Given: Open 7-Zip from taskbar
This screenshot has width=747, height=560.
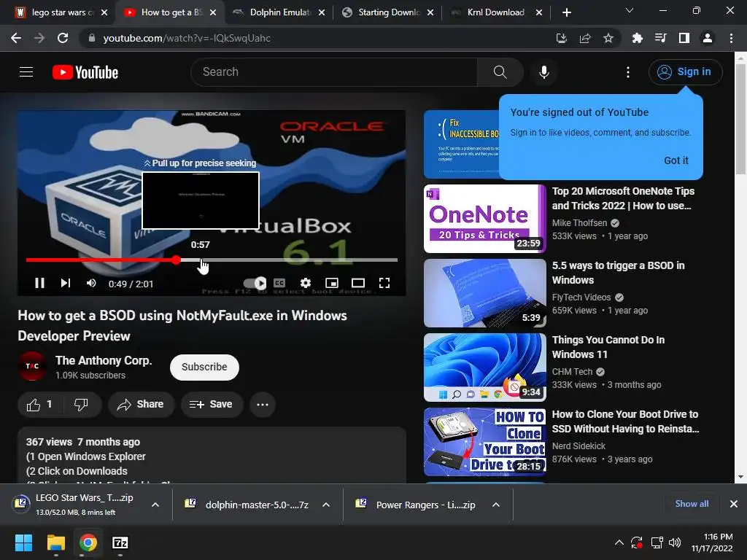Looking at the screenshot, I should [120, 542].
